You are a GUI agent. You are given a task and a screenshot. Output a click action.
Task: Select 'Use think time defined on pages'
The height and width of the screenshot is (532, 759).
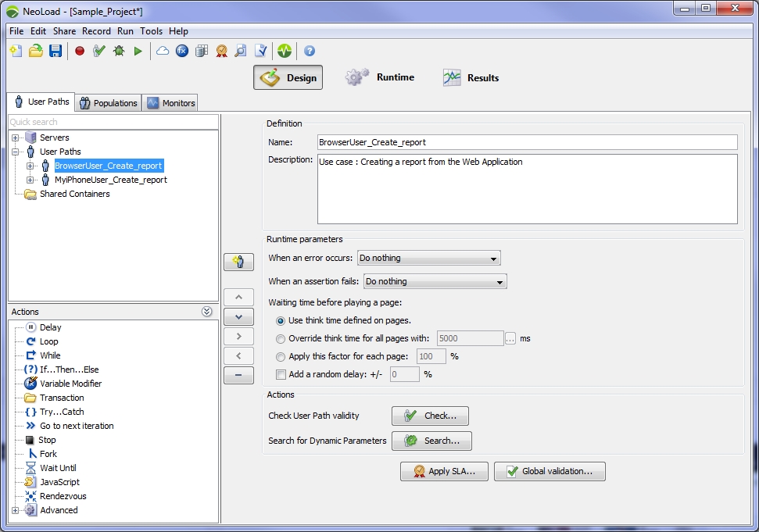(281, 320)
